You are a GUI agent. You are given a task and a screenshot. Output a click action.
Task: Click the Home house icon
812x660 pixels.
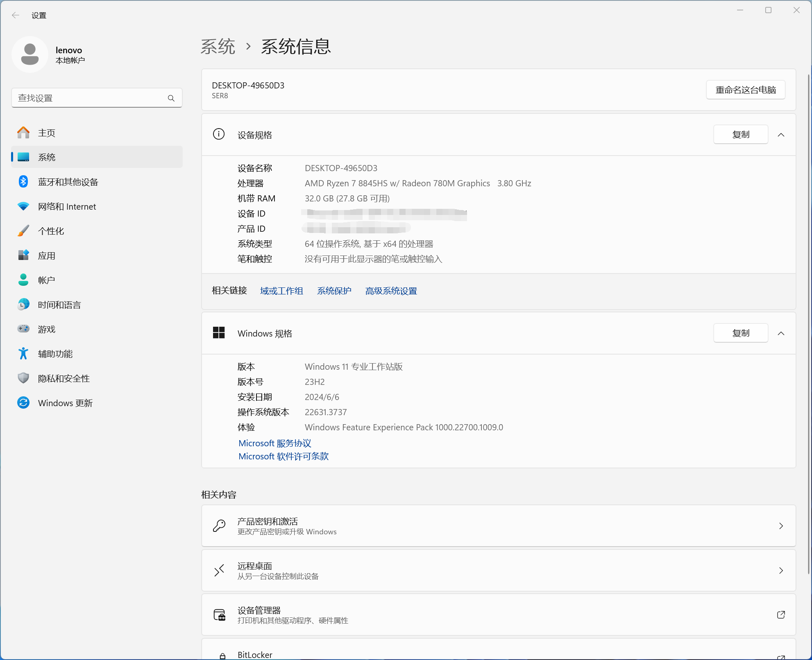click(x=23, y=133)
